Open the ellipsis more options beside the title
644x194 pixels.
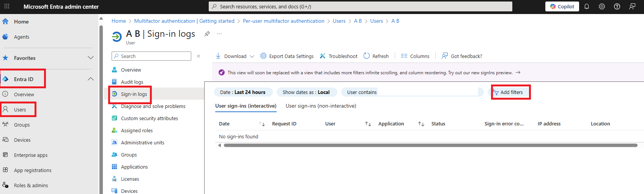pyautogui.click(x=219, y=34)
